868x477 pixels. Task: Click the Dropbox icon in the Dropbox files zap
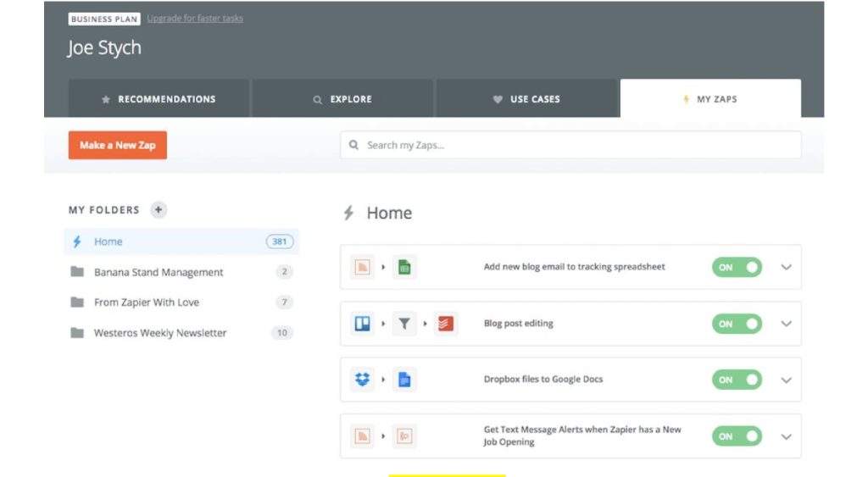click(362, 380)
